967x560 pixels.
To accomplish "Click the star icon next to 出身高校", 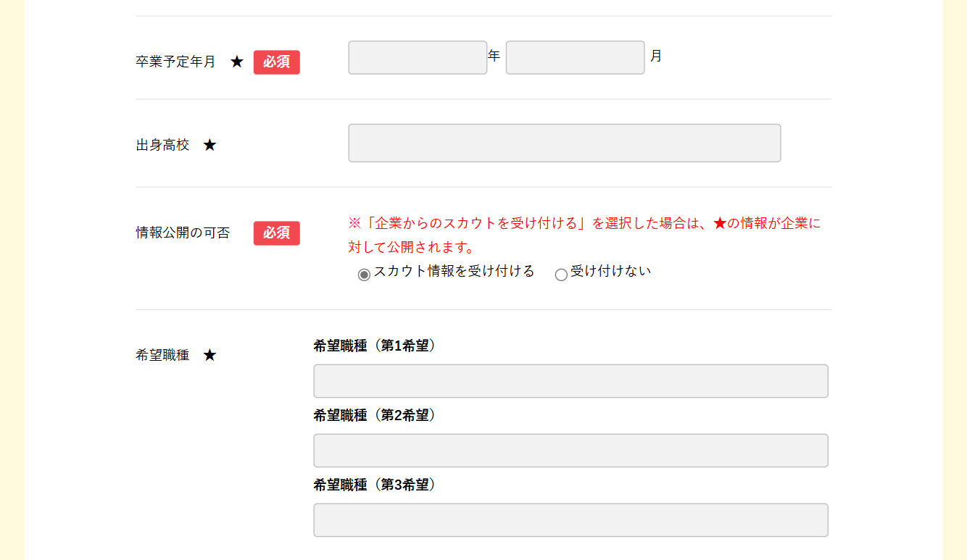I will (210, 144).
